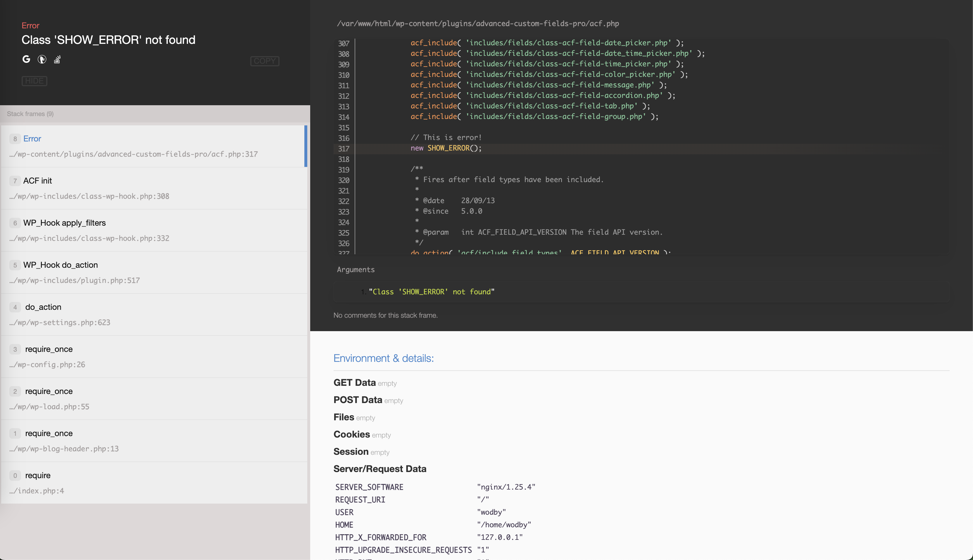
Task: Click the acf.php file path header
Action: point(478,23)
